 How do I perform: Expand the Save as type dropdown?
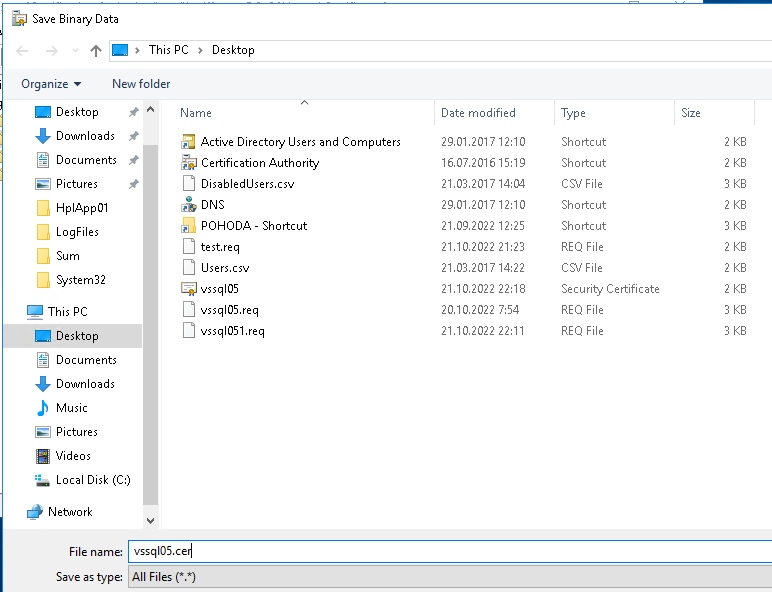pyautogui.click(x=450, y=577)
